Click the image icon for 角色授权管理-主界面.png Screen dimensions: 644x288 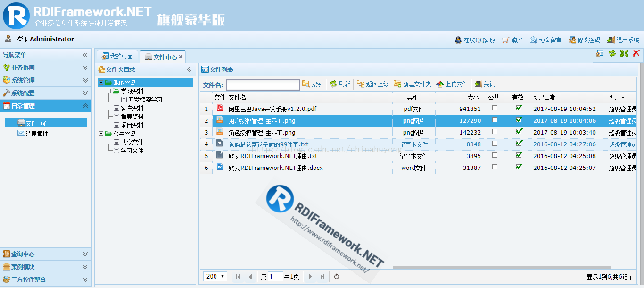(x=220, y=131)
